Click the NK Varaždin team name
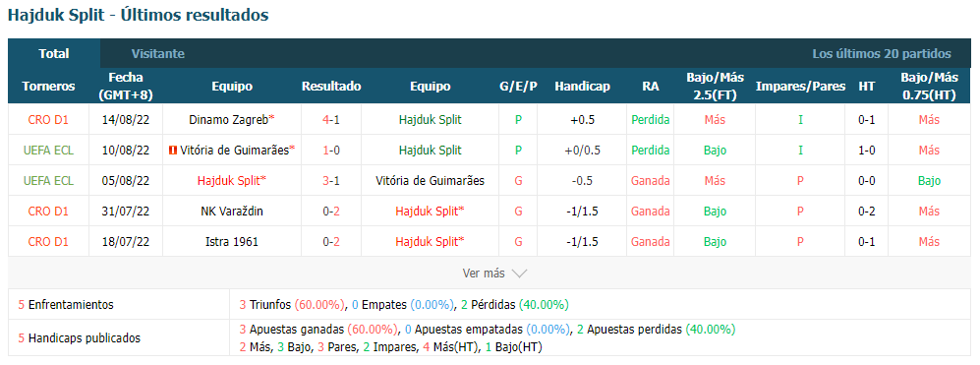980x365 pixels. click(x=232, y=211)
